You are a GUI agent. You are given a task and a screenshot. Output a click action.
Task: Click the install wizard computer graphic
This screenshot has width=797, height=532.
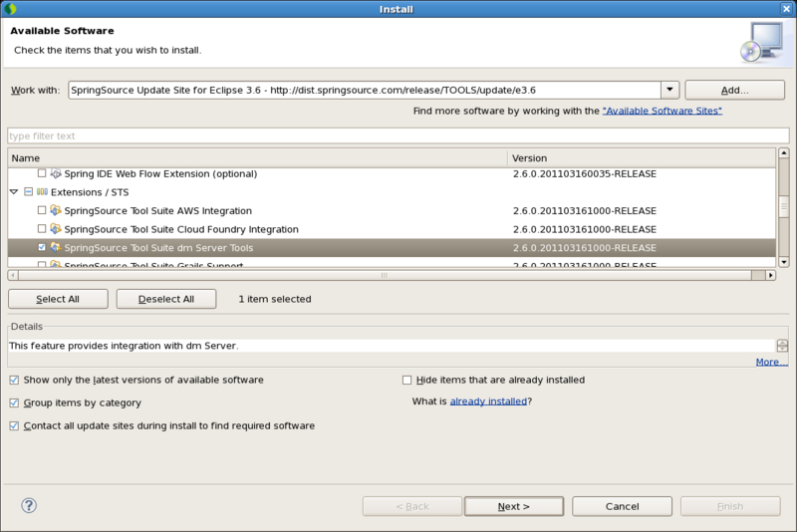tap(761, 43)
